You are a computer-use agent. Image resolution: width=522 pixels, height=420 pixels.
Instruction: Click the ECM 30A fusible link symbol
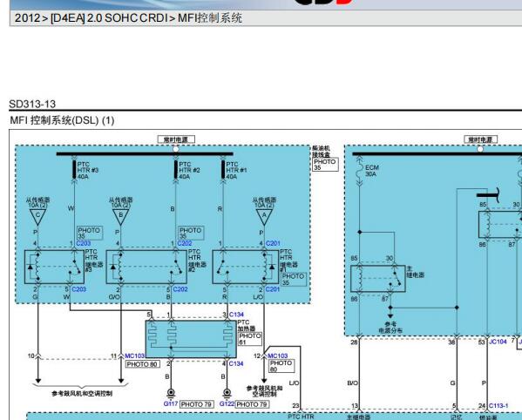click(x=360, y=172)
